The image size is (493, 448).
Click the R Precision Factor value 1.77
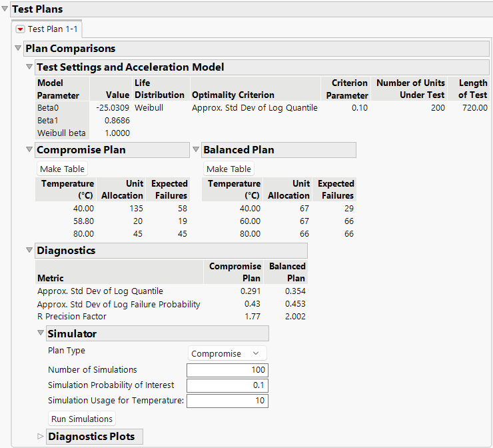pyautogui.click(x=252, y=316)
